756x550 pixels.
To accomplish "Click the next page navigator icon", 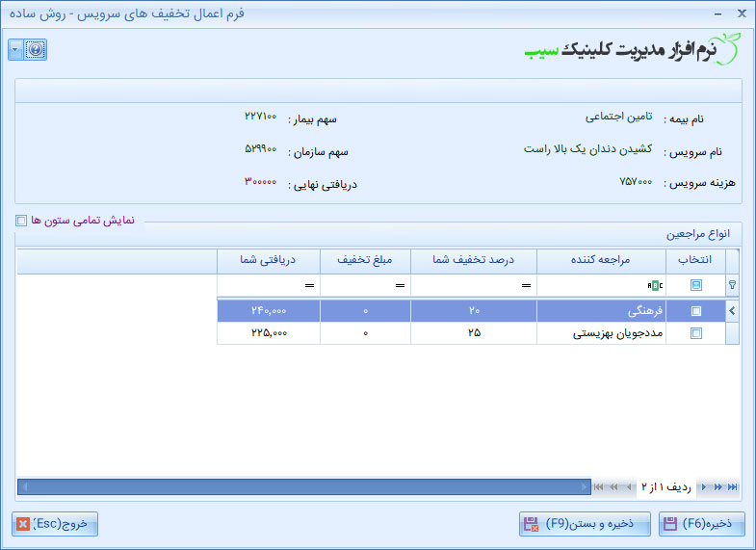I will point(718,486).
